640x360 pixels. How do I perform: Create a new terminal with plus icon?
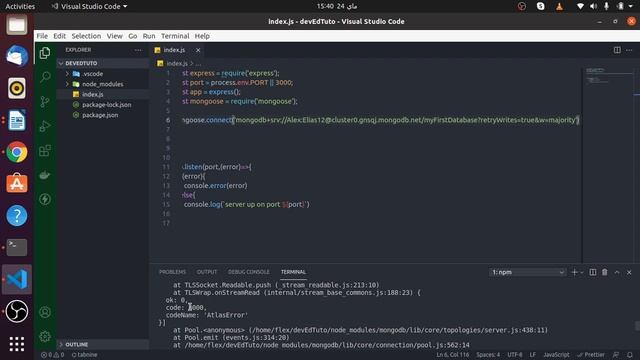[574, 272]
